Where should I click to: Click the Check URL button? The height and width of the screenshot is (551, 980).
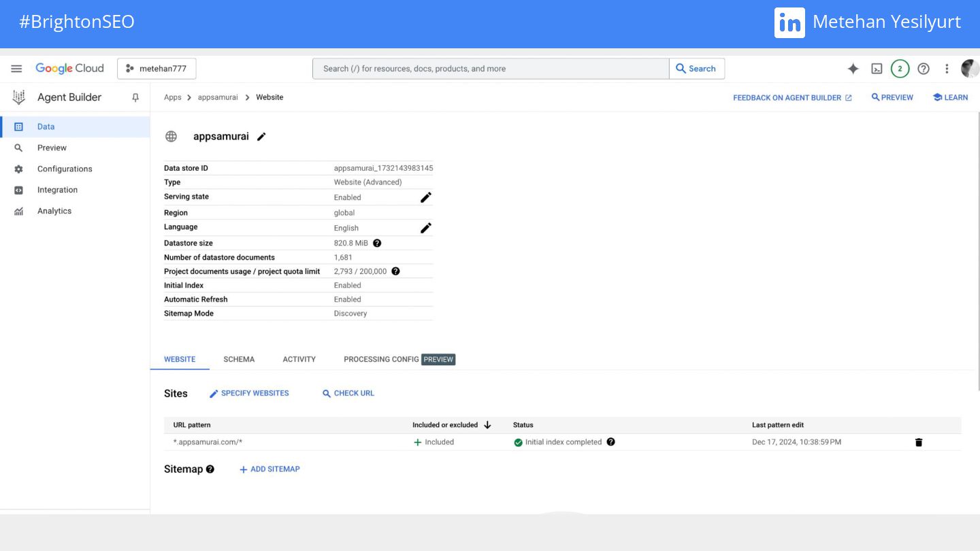(x=348, y=393)
